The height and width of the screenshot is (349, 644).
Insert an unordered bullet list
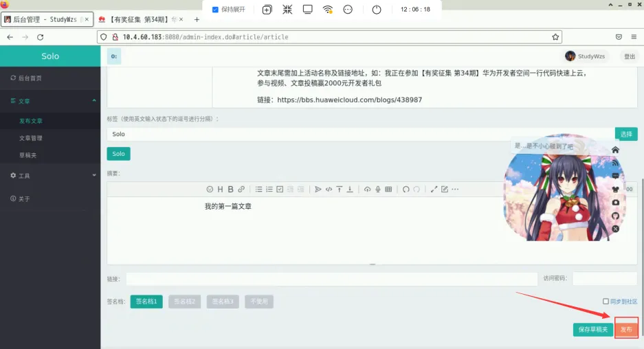[x=258, y=190]
